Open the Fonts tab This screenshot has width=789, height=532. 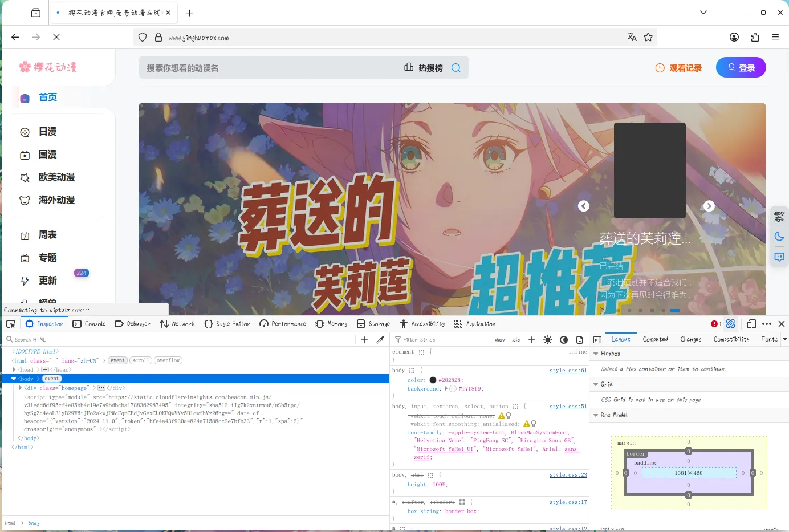pos(770,339)
